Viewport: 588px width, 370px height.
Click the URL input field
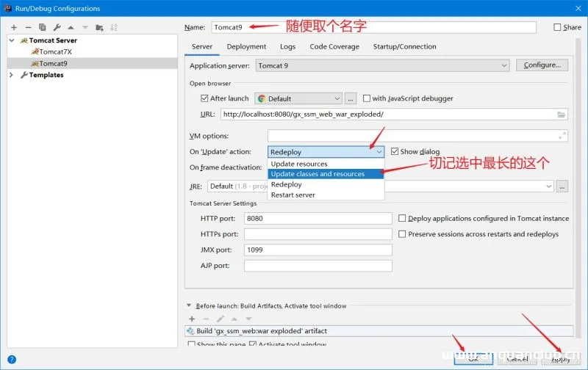coord(394,115)
